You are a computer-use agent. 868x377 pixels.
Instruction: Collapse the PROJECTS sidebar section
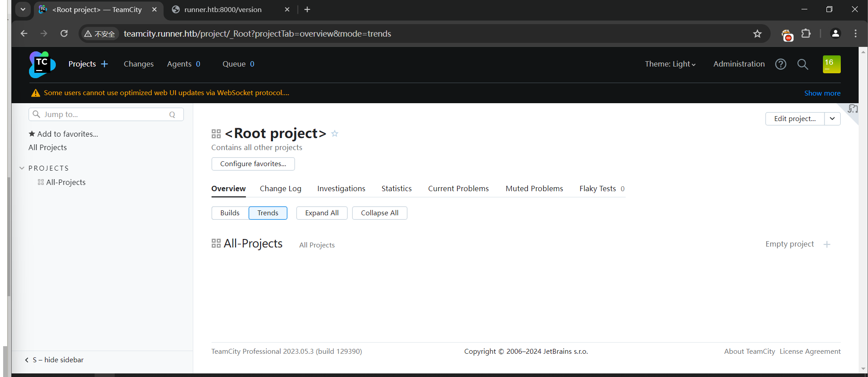(22, 168)
